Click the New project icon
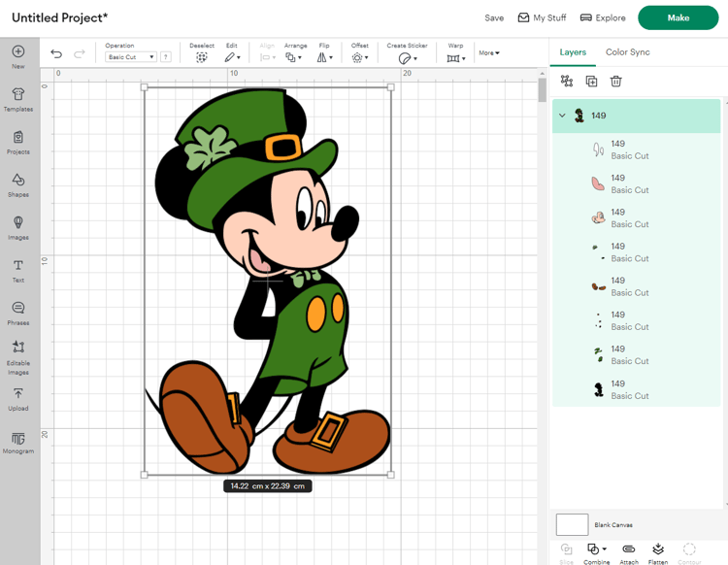 (18, 51)
